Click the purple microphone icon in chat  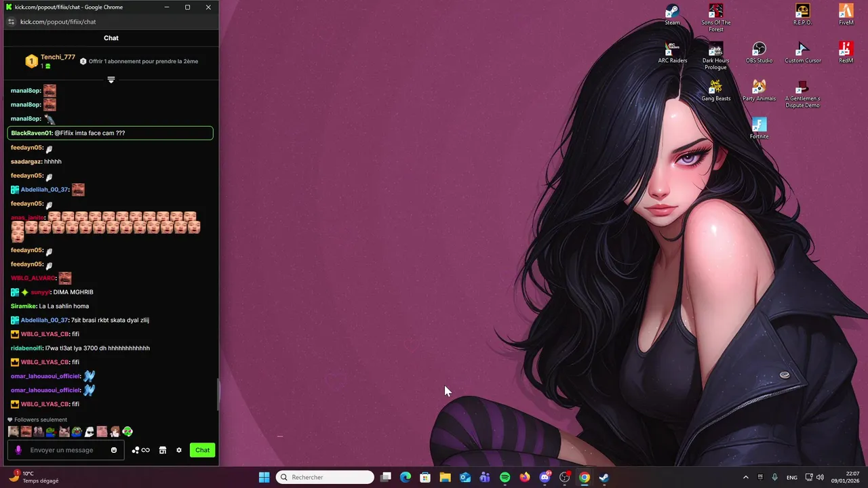coord(18,450)
